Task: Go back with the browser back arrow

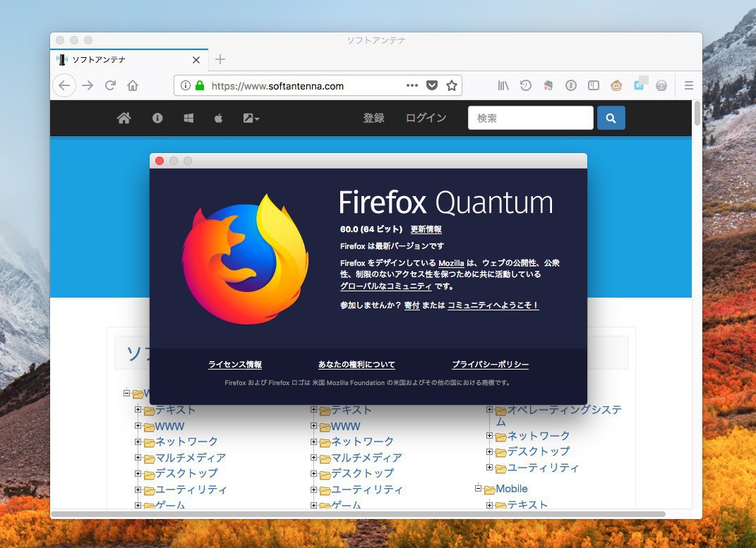Action: 64,86
